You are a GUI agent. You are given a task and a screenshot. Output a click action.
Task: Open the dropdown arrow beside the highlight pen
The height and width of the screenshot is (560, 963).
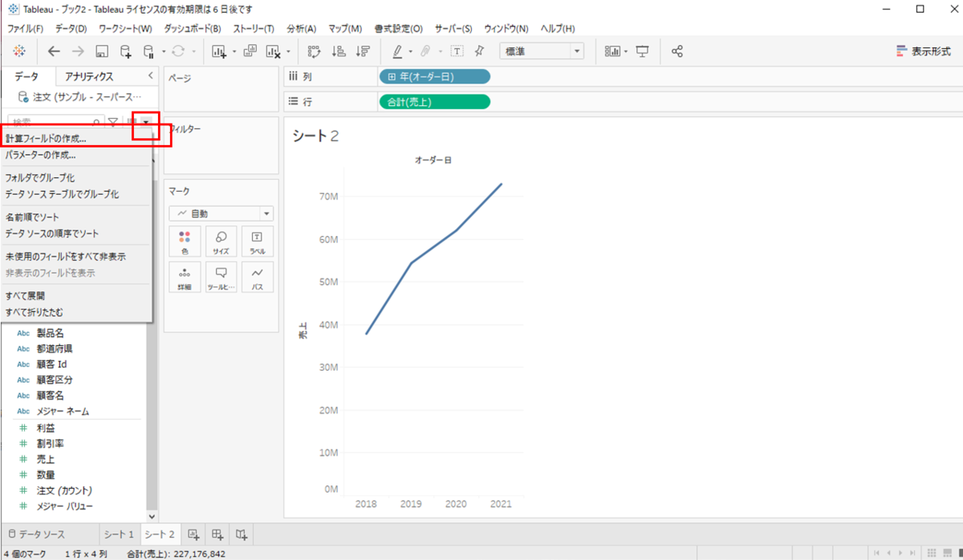pyautogui.click(x=410, y=51)
